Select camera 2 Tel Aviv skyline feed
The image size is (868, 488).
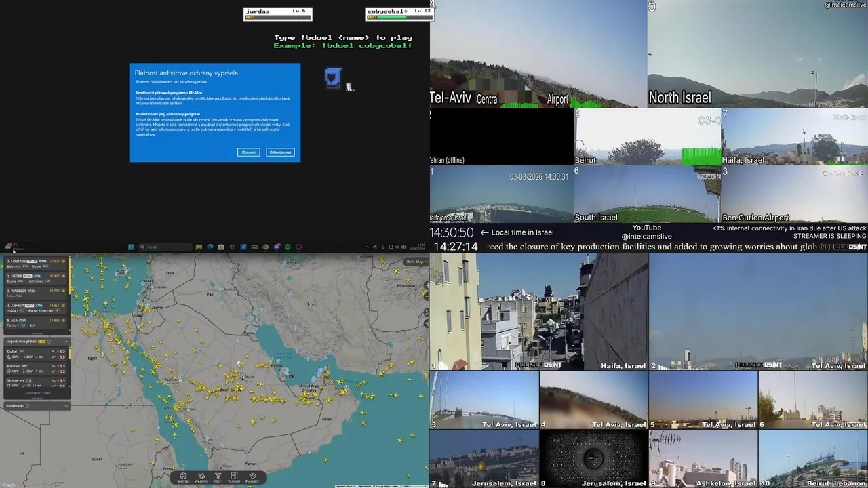click(x=758, y=312)
